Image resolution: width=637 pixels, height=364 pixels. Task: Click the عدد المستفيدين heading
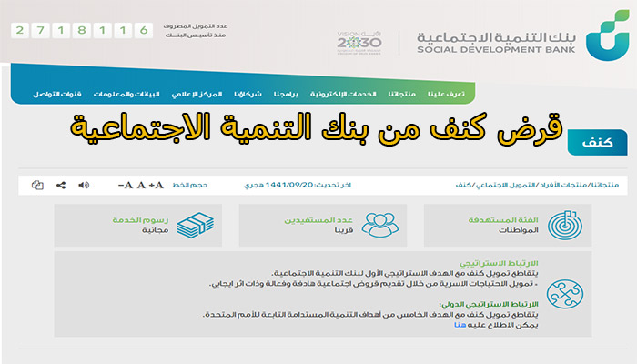click(x=318, y=220)
